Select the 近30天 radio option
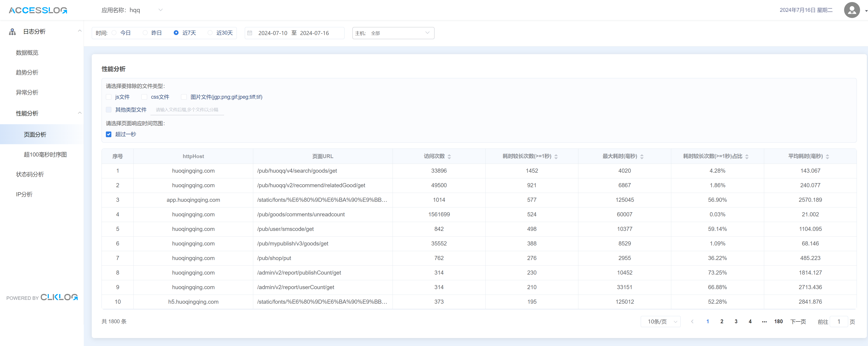 [x=210, y=33]
